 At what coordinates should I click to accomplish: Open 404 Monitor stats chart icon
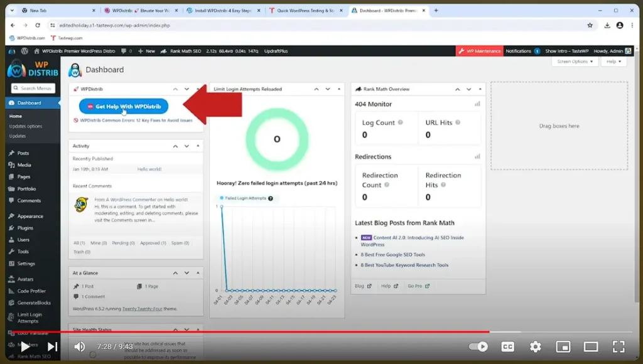tap(477, 104)
